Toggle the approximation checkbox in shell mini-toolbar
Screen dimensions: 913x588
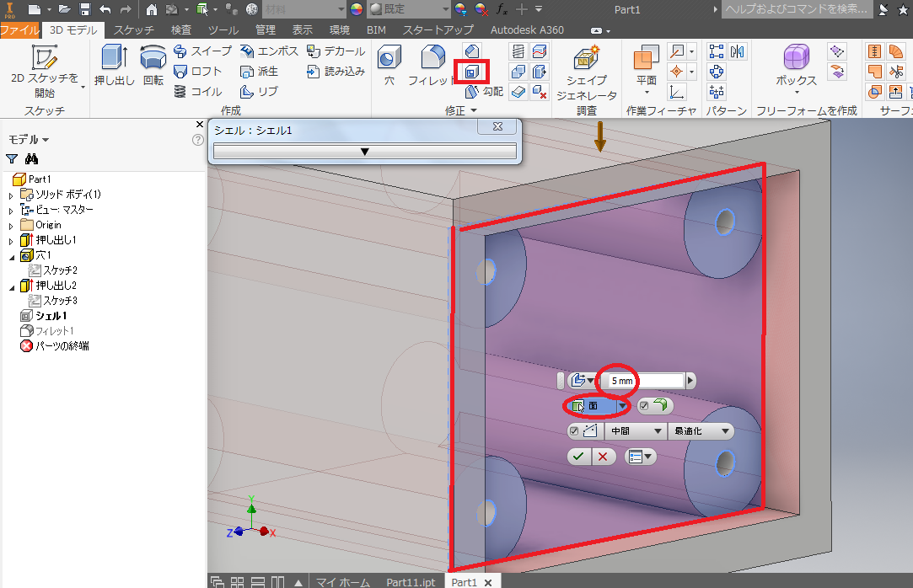click(x=574, y=431)
